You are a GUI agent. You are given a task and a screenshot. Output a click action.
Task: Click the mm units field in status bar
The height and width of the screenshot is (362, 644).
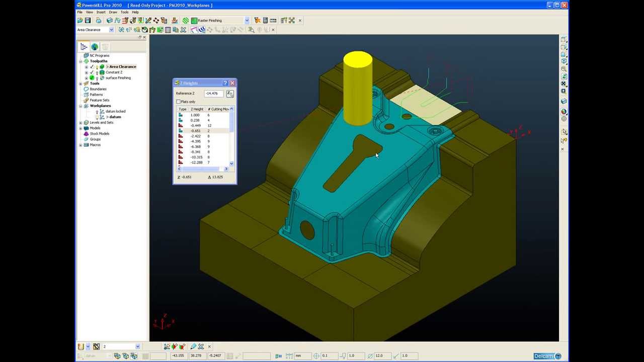(302, 355)
